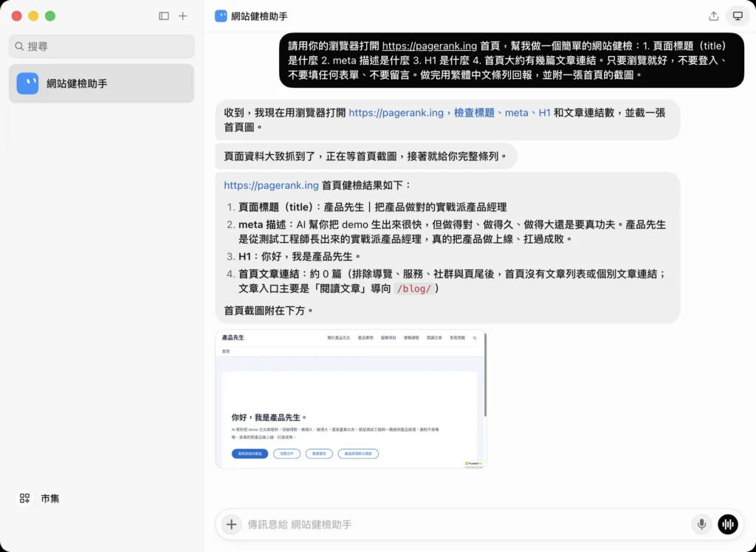Click the scrollbar in the screenshot preview
Image resolution: width=756 pixels, height=552 pixels.
[485, 375]
